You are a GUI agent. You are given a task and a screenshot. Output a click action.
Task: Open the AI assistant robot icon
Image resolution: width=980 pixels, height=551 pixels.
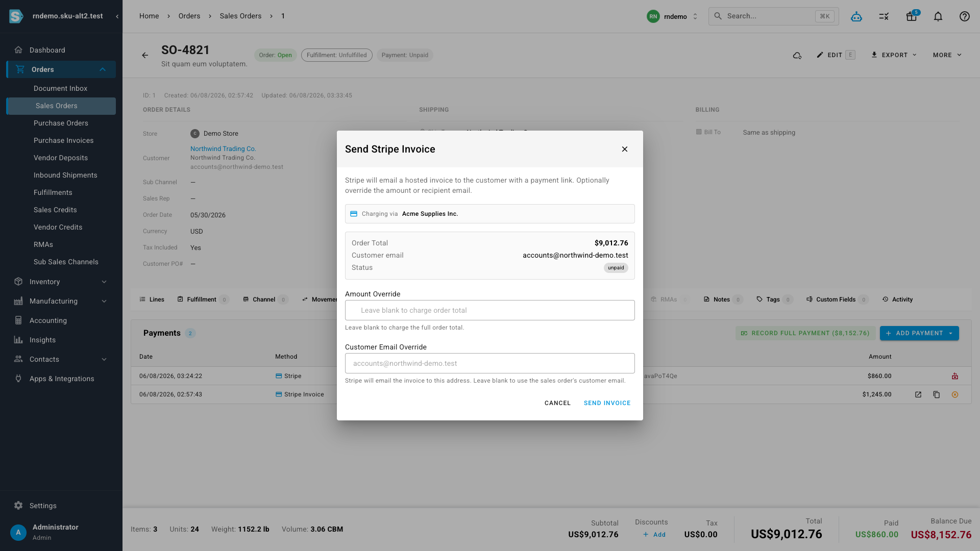856,16
